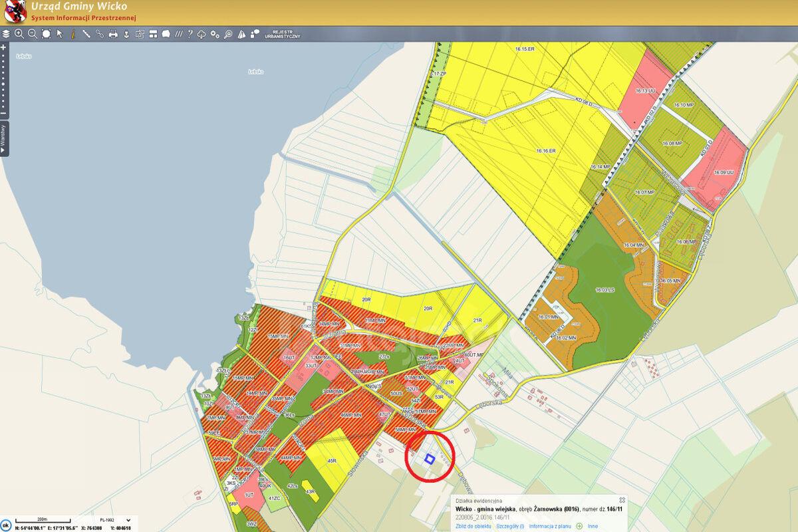Click the plus on zoom slider
The width and height of the screenshot is (798, 532).
pyautogui.click(x=3, y=48)
